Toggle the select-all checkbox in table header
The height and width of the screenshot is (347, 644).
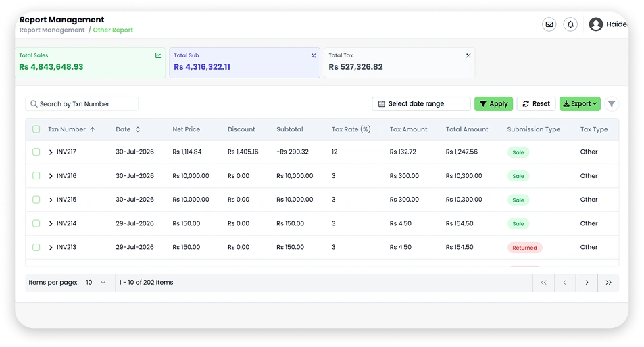point(36,129)
